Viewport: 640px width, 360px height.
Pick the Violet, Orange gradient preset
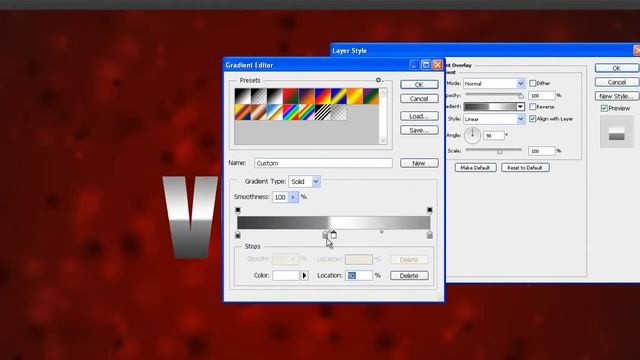[307, 96]
